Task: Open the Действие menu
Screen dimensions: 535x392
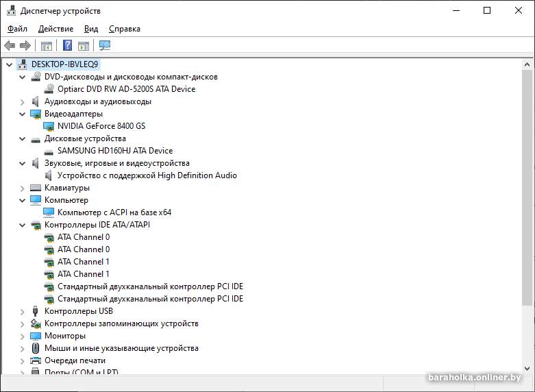Action: pos(55,29)
